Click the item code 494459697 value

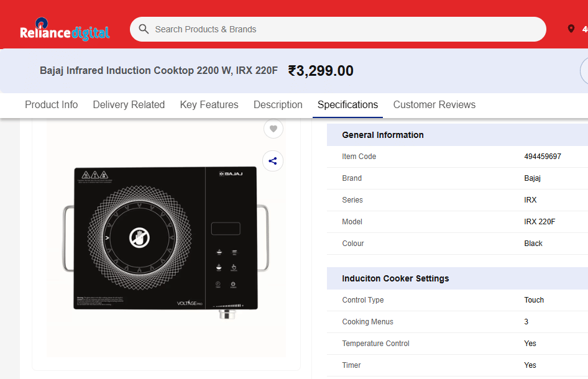pos(542,157)
